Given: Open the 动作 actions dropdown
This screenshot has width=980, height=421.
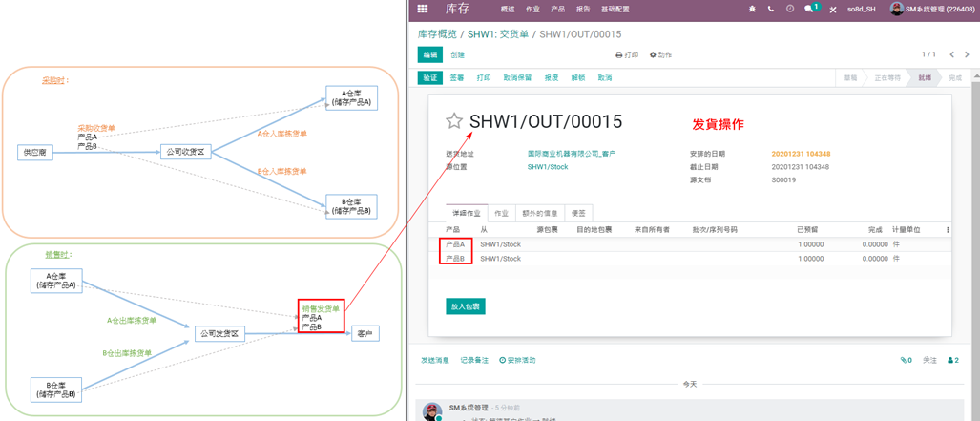Looking at the screenshot, I should tap(660, 55).
